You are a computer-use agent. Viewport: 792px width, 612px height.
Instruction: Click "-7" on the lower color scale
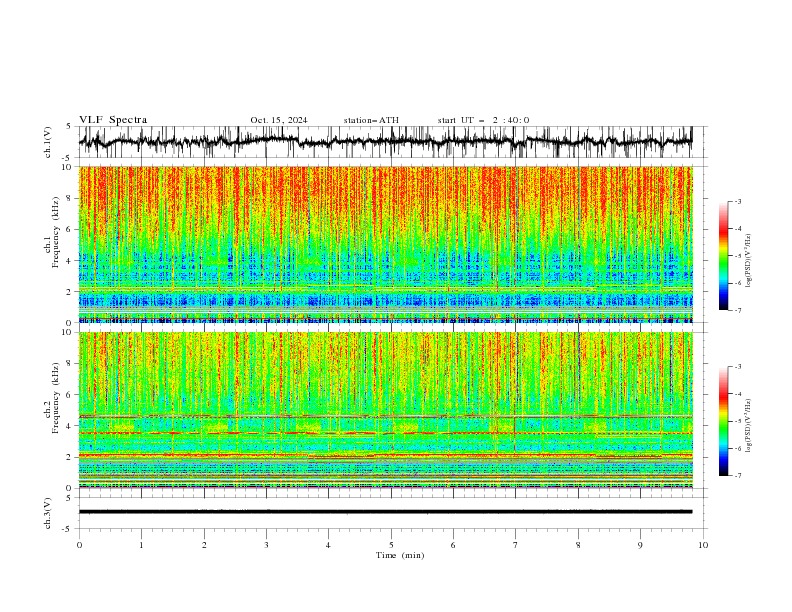(x=737, y=475)
